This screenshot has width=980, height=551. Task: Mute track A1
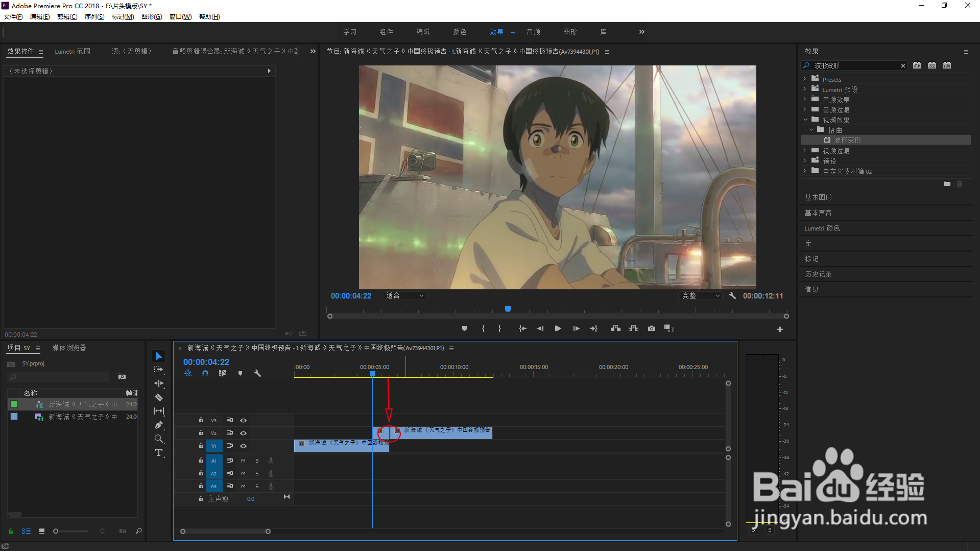(x=243, y=461)
